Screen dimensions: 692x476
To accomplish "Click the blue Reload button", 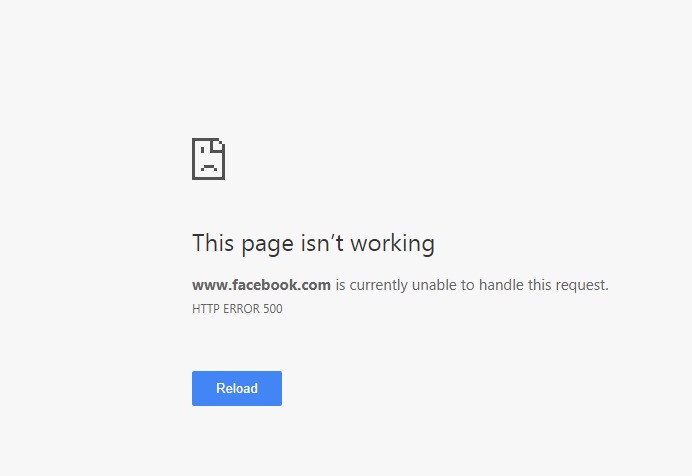I will coord(237,388).
